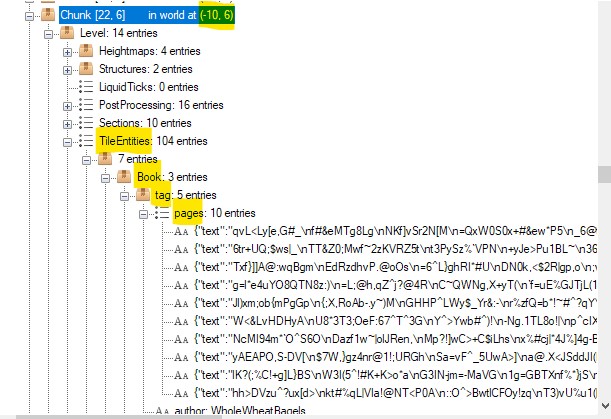The width and height of the screenshot is (611, 419).
Task: Click the Structures compound icon
Action: pos(86,69)
